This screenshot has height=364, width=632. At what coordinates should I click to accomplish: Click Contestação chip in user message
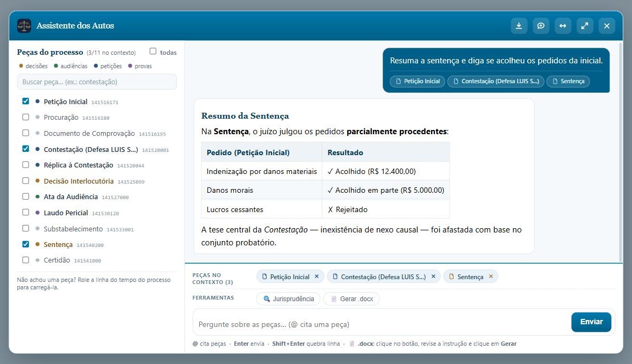tap(495, 82)
